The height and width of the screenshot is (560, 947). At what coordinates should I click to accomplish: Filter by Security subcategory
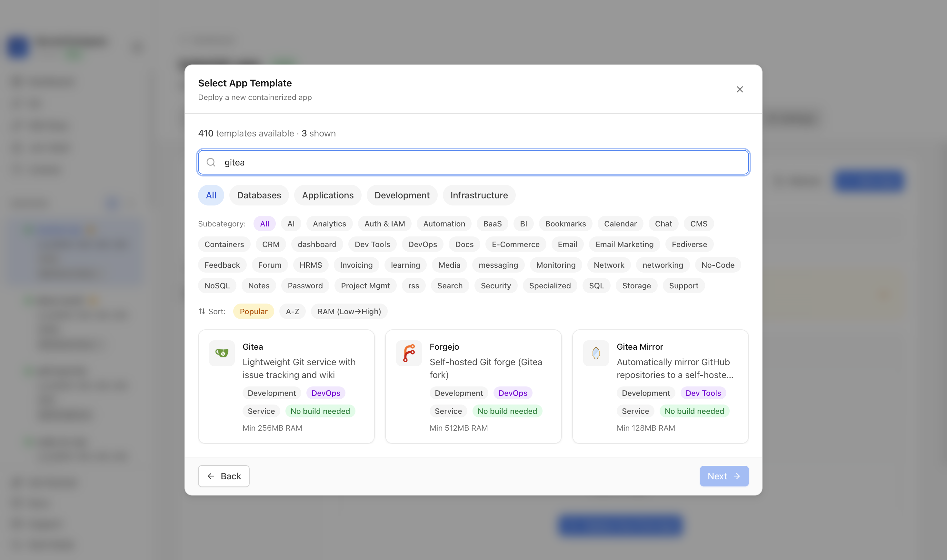tap(496, 286)
